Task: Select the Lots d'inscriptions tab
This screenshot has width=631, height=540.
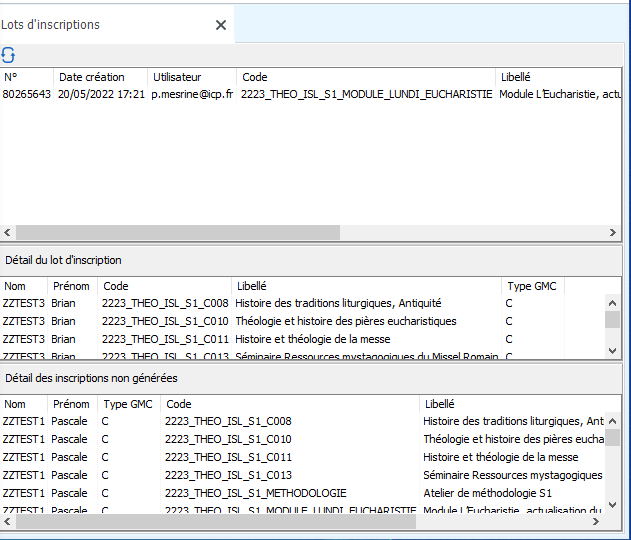Action: (x=52, y=25)
